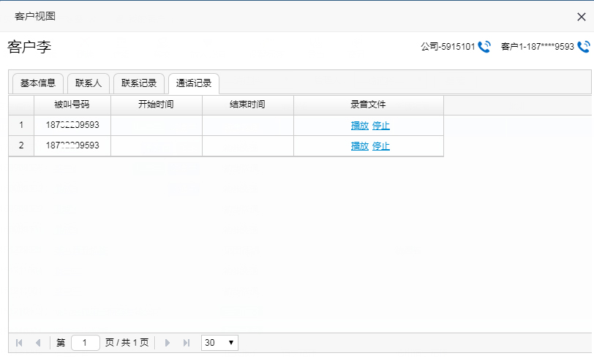594x364 pixels.
Task: Click the phone icon next to 公司-5915101
Action: click(484, 47)
